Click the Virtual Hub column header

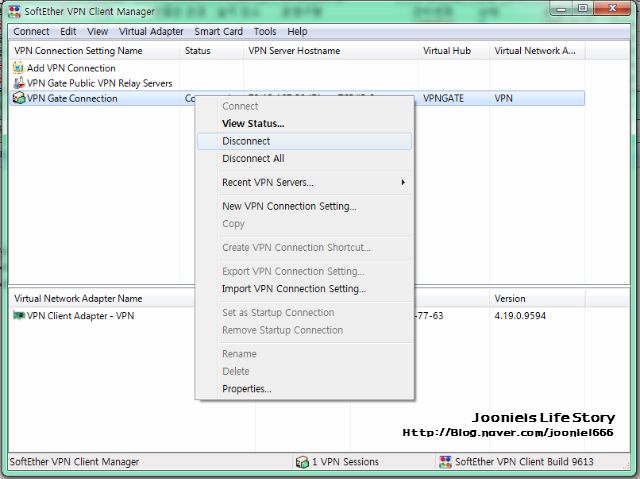coord(454,51)
